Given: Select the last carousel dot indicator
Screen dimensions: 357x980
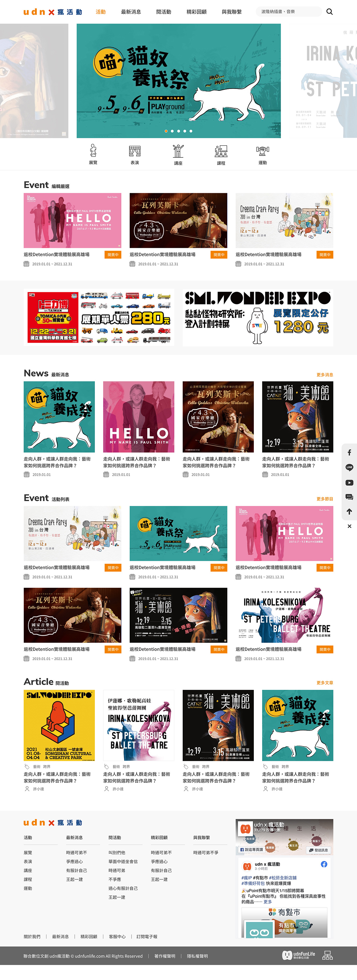Looking at the screenshot, I should [x=191, y=131].
